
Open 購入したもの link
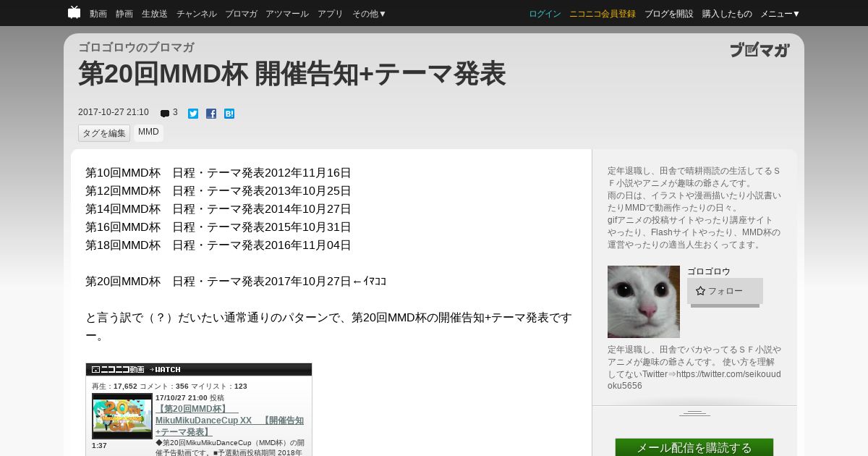(727, 14)
